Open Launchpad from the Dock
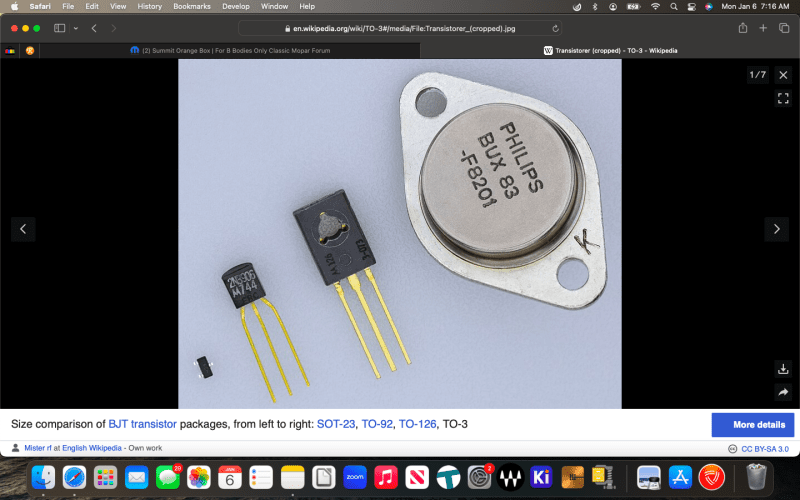Screen dimensions: 800x500 point(106,478)
